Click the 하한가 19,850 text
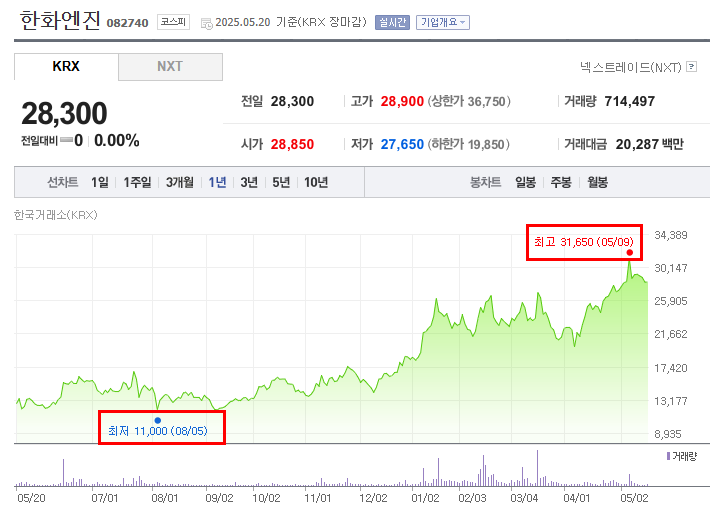710x515 pixels. click(x=469, y=144)
